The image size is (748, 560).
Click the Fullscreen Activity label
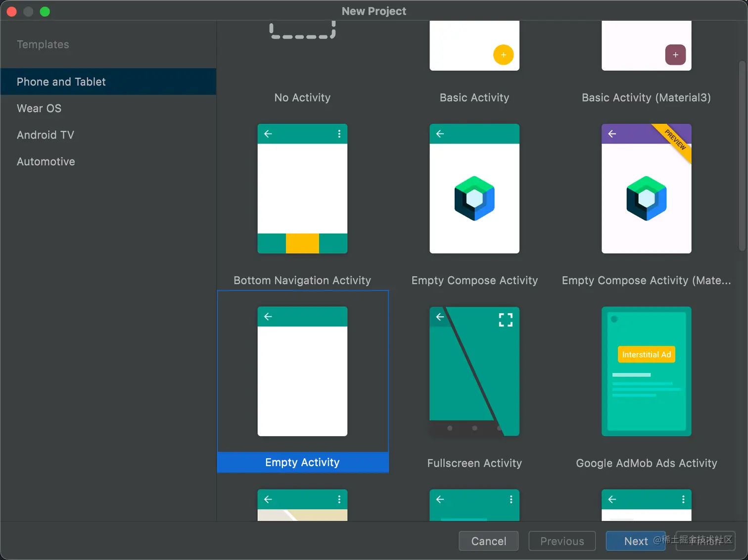coord(474,463)
